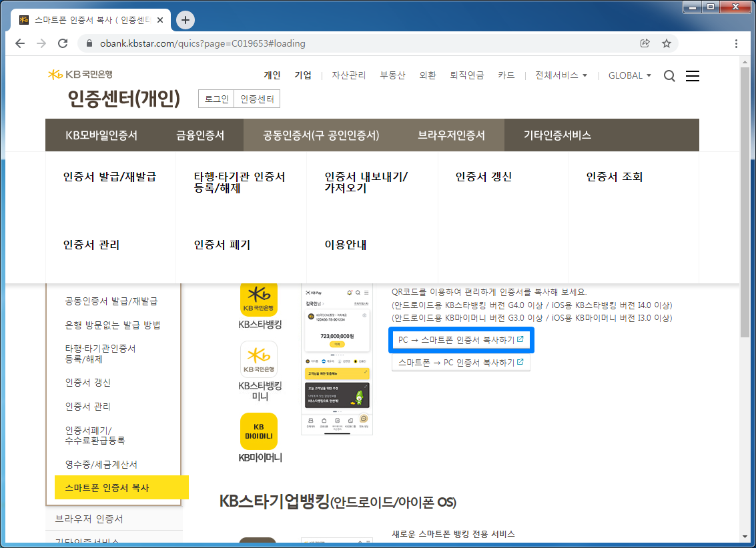Expand the GLOBAL language dropdown
Image resolution: width=756 pixels, height=548 pixels.
[x=630, y=75]
